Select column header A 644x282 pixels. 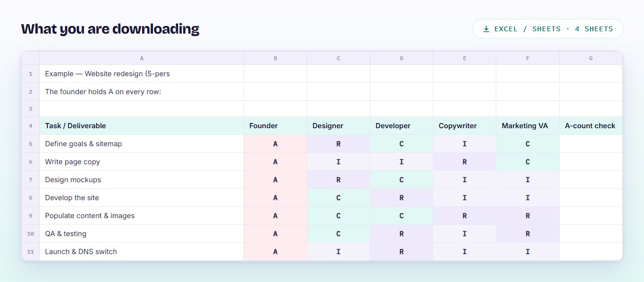tap(142, 58)
